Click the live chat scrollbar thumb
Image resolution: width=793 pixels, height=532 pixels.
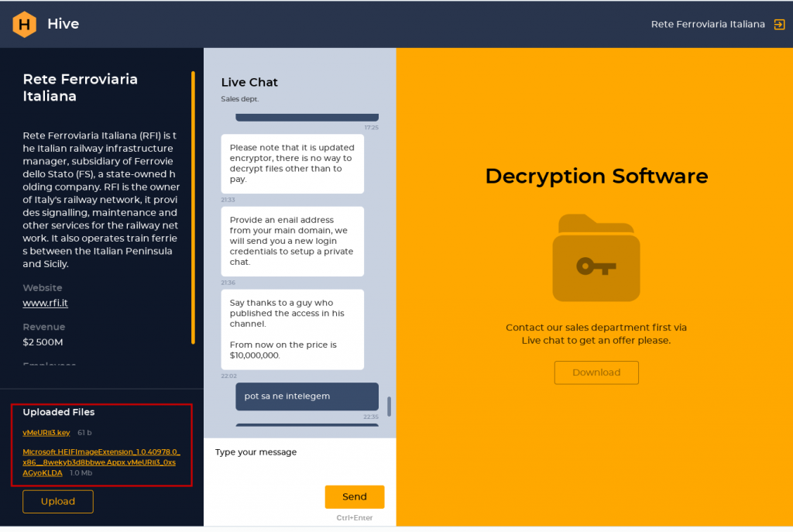[389, 407]
